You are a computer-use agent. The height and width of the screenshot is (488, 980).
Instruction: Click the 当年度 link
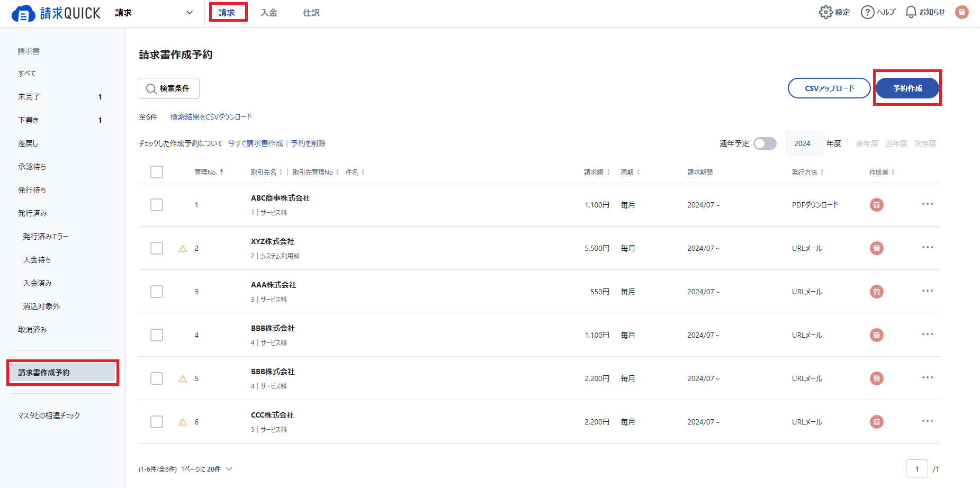click(x=896, y=143)
